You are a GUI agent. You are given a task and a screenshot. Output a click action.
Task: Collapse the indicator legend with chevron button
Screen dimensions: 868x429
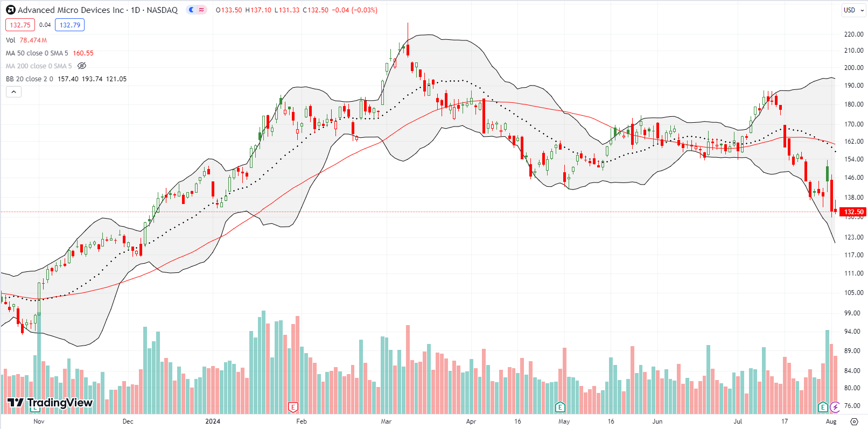pyautogui.click(x=14, y=92)
